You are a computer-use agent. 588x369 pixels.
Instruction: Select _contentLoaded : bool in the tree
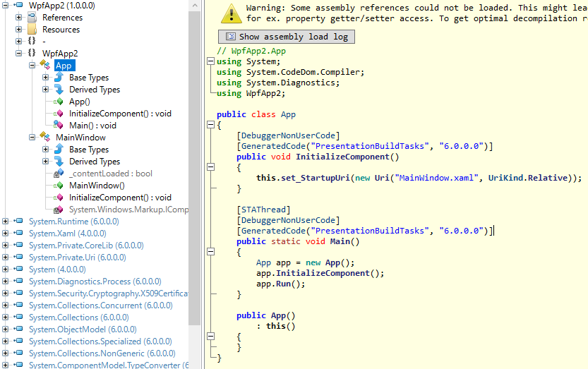pos(111,174)
